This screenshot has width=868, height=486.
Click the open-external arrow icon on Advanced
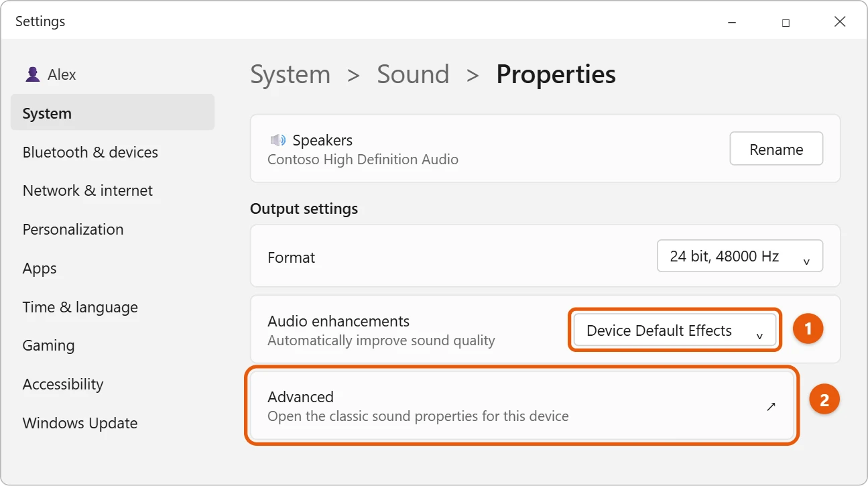tap(771, 406)
